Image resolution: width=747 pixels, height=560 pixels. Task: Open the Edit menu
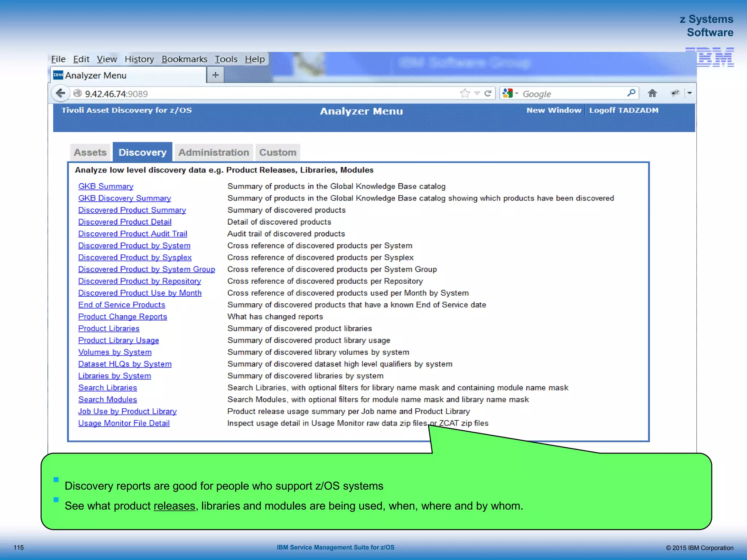pos(81,59)
